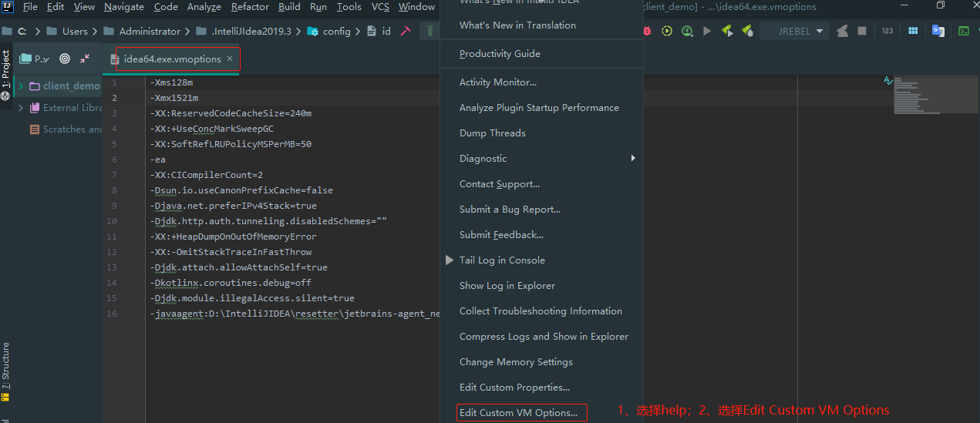This screenshot has height=423, width=980.
Task: Select Scratches and Consoles tree item
Action: [x=66, y=129]
